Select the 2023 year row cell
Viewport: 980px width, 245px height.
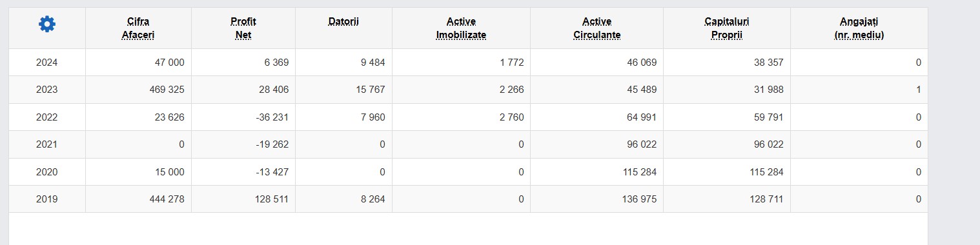47,90
